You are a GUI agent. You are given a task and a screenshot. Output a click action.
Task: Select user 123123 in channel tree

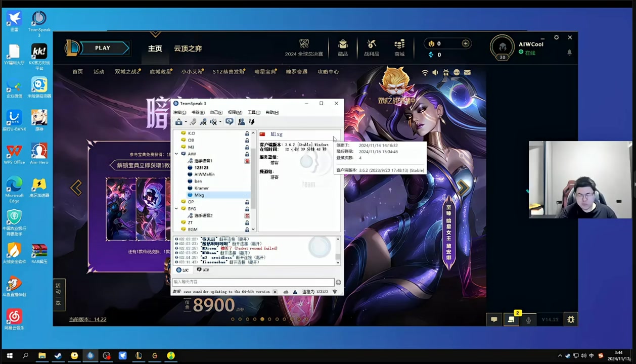pyautogui.click(x=201, y=167)
